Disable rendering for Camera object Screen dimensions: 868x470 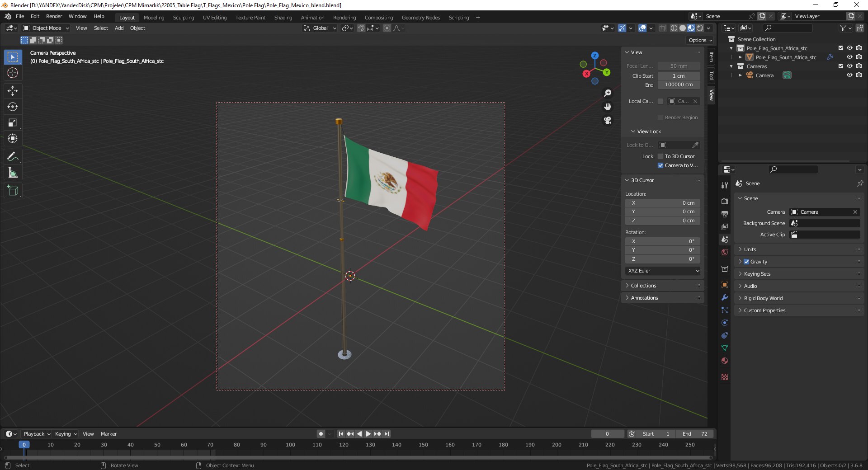pos(859,75)
